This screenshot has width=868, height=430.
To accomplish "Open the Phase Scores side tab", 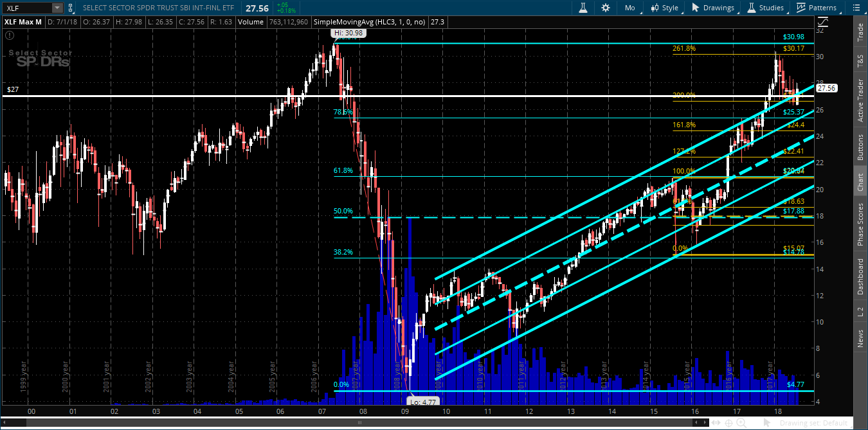I will pyautogui.click(x=860, y=224).
